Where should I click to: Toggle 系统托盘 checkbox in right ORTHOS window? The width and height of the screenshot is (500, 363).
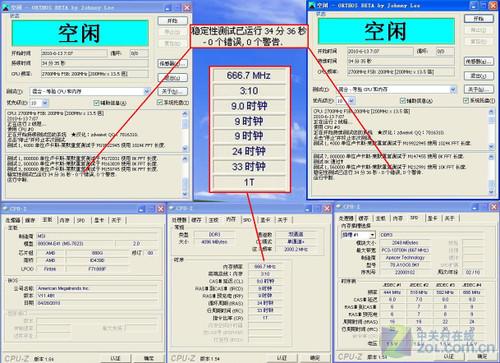tap(466, 100)
